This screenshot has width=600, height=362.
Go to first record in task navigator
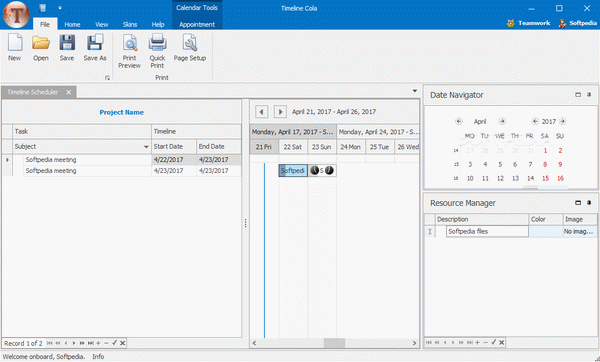[x=49, y=343]
